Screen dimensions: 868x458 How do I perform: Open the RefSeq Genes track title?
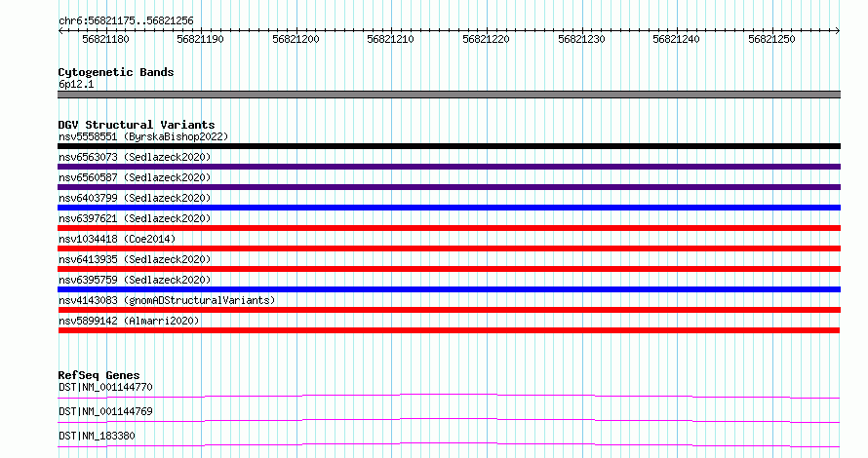point(99,375)
